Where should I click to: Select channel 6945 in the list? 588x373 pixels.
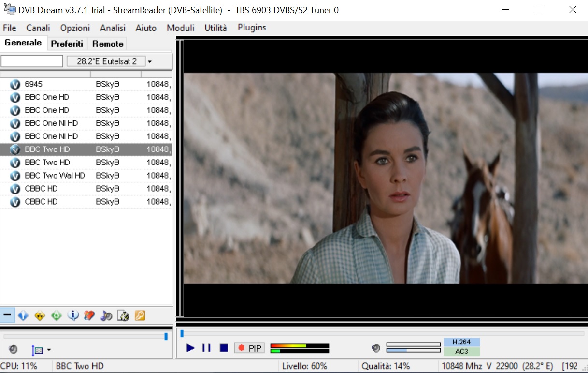click(x=86, y=84)
